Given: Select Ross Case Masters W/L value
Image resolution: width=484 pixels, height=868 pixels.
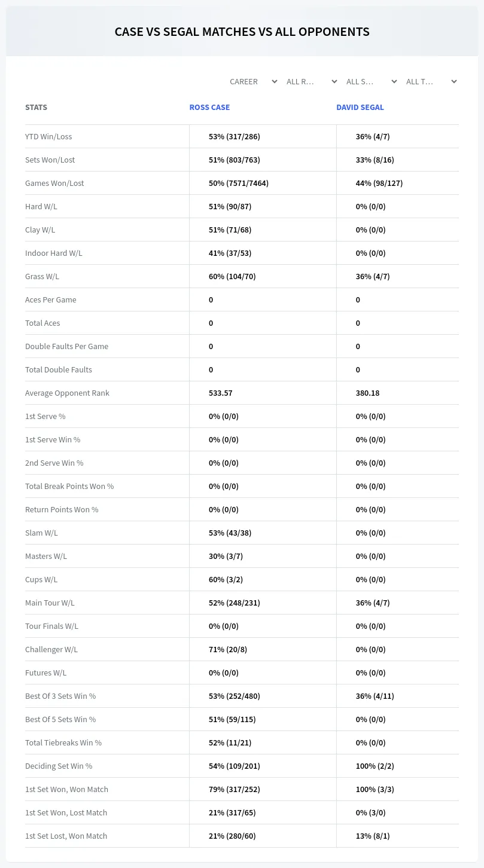Looking at the screenshot, I should coord(226,556).
